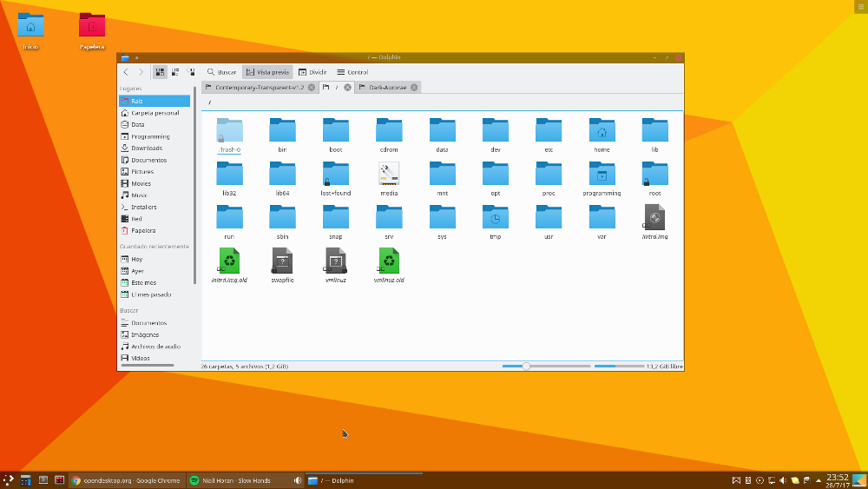This screenshot has width=868, height=489.
Task: Select the bin folder
Action: (282, 135)
